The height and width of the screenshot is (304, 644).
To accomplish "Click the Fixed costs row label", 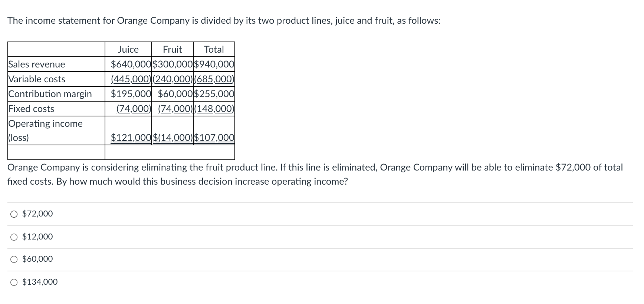I will pyautogui.click(x=31, y=109).
